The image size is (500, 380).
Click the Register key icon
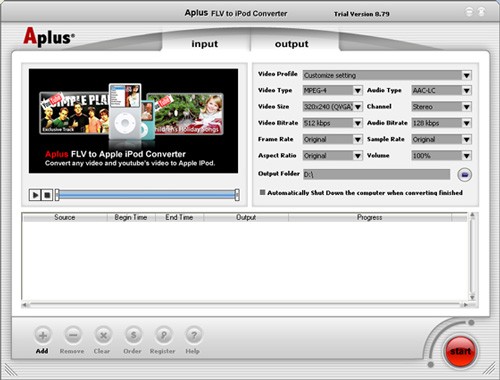click(x=164, y=335)
